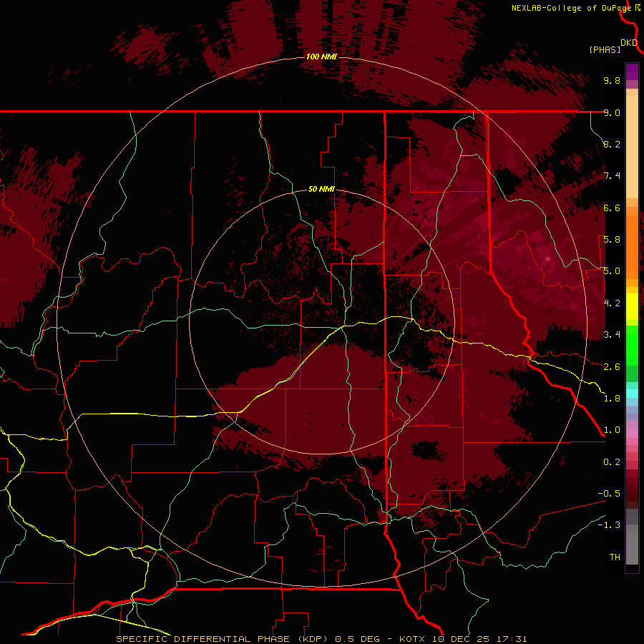Click the [PHAS] unit label

(605, 49)
